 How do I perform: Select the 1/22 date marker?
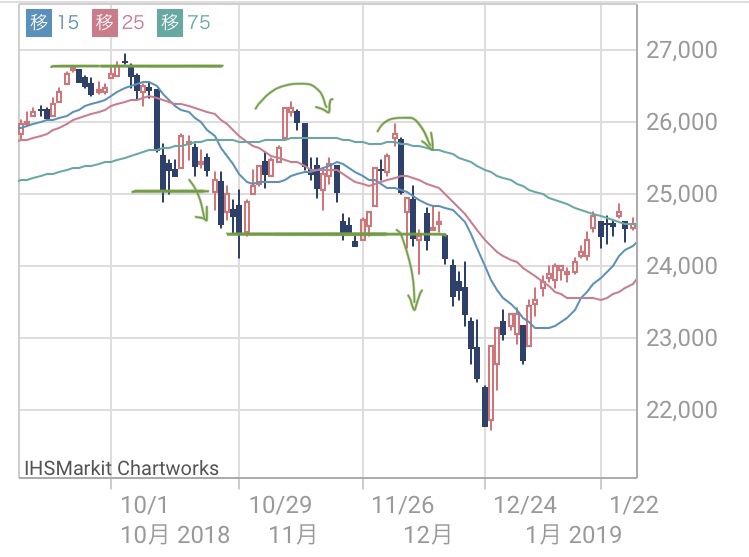[634, 504]
